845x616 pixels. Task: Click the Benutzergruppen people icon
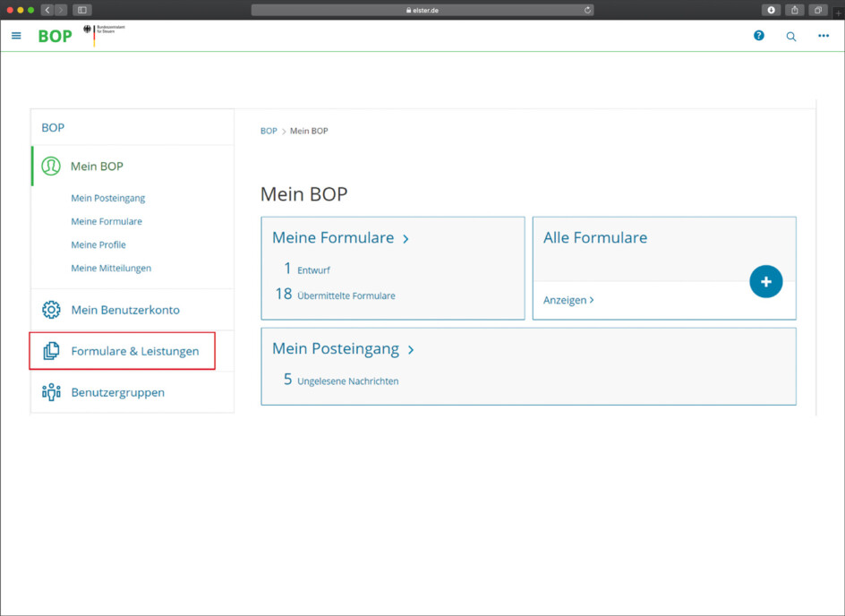(x=51, y=392)
